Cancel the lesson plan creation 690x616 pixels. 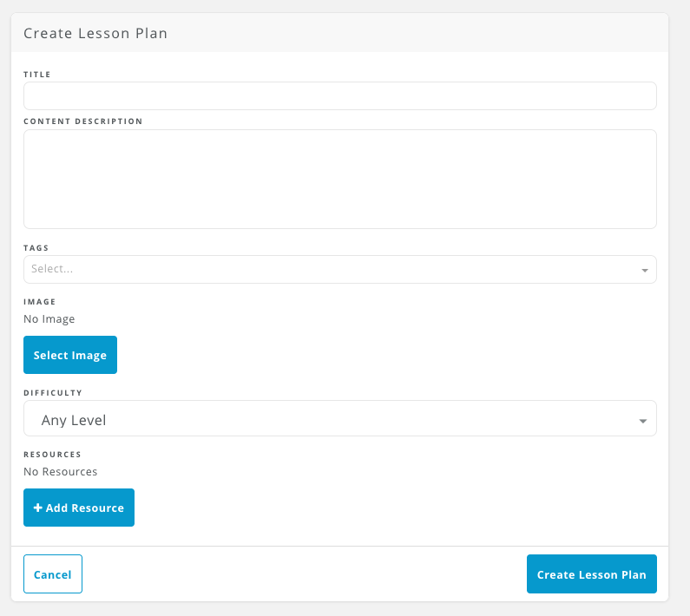53,573
